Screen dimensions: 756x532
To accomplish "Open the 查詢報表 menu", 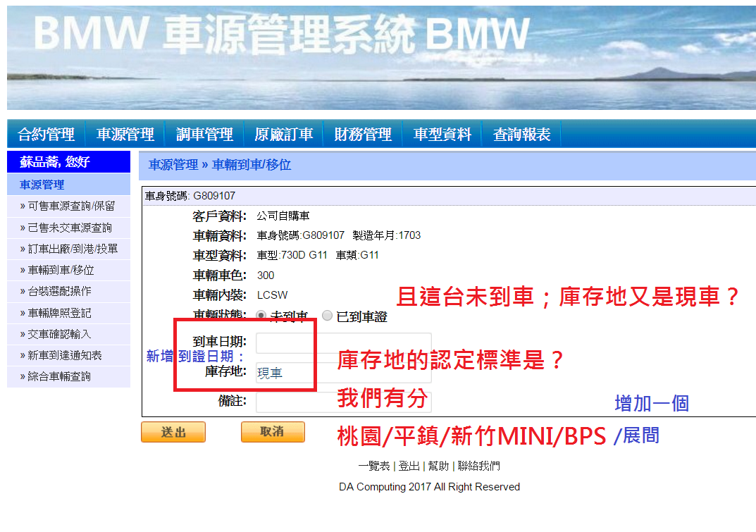I will tap(521, 134).
